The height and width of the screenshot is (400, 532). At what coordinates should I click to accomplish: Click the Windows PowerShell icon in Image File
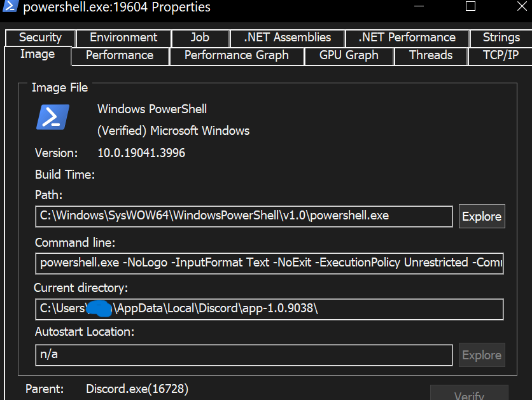(x=53, y=117)
